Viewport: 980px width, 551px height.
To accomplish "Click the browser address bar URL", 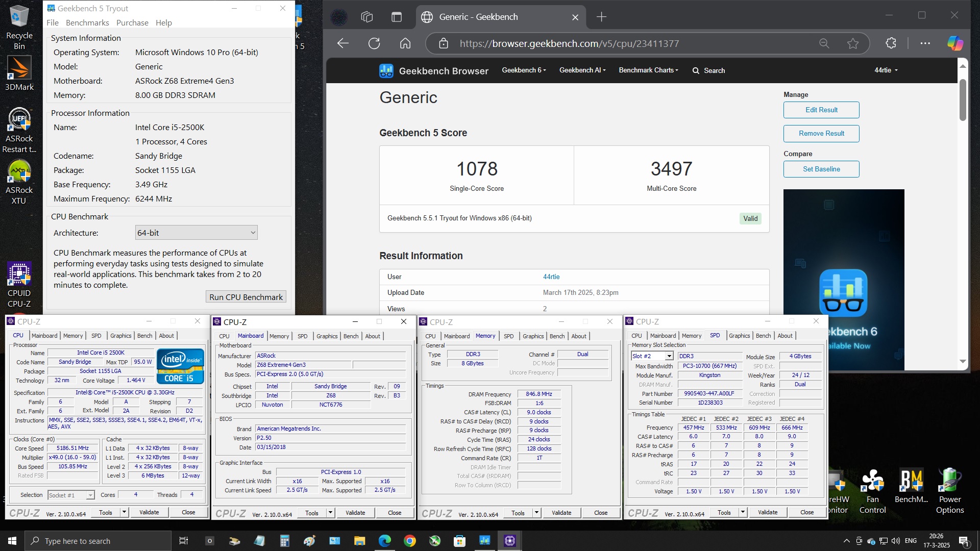I will (x=569, y=43).
